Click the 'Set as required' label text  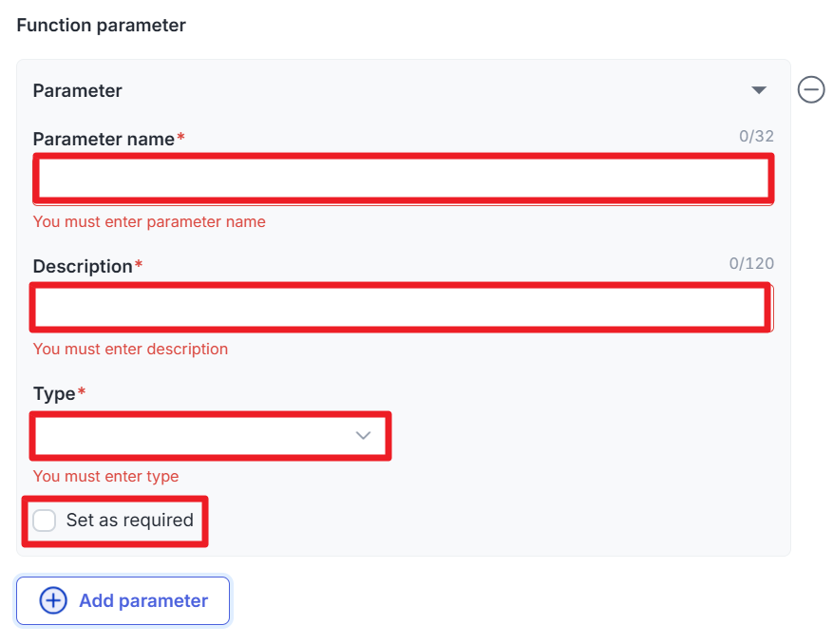pyautogui.click(x=129, y=521)
